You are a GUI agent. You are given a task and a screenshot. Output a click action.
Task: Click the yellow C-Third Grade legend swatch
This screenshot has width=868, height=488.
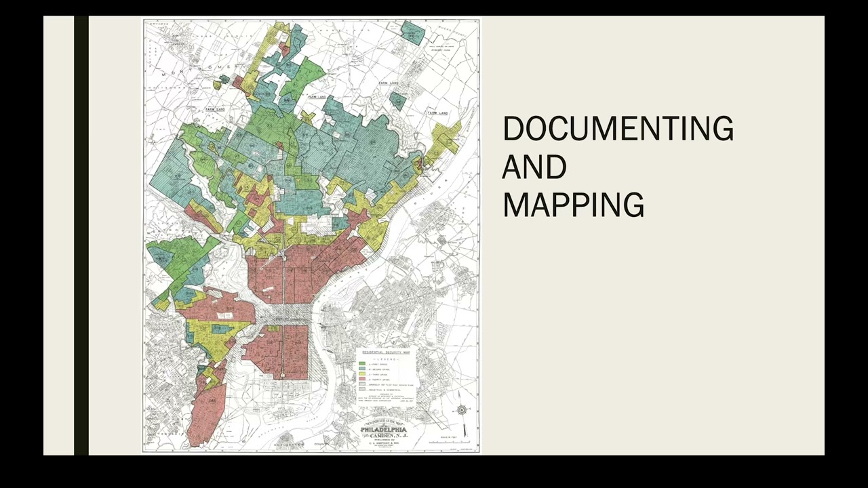[362, 374]
